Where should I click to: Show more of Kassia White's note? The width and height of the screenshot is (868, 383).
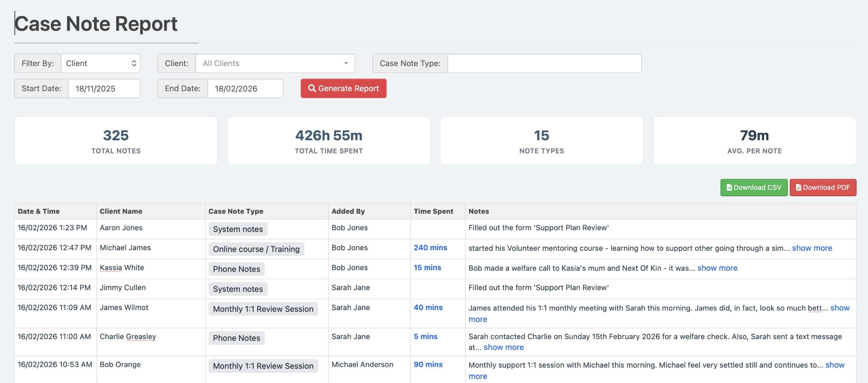(x=717, y=268)
